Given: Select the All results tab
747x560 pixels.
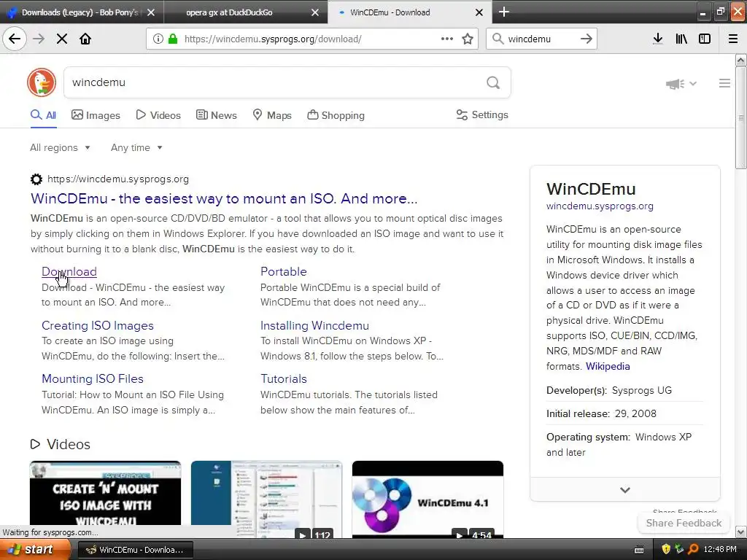Looking at the screenshot, I should click(x=43, y=115).
